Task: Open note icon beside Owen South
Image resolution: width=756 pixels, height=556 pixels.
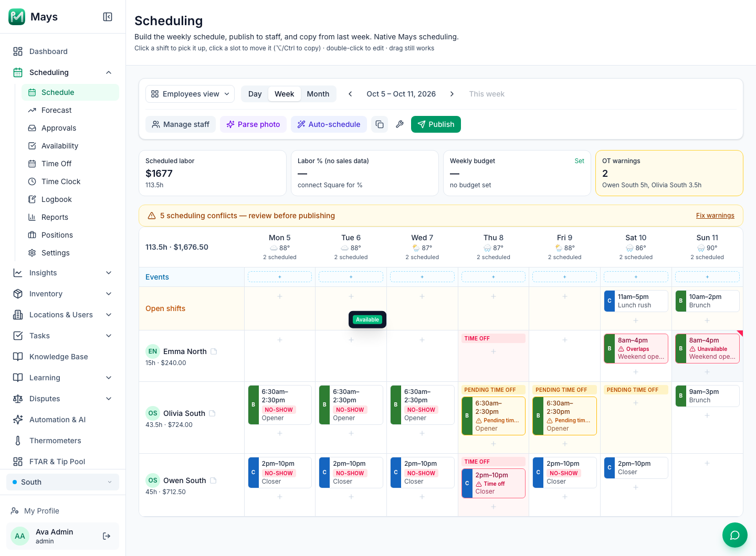Action: (213, 480)
